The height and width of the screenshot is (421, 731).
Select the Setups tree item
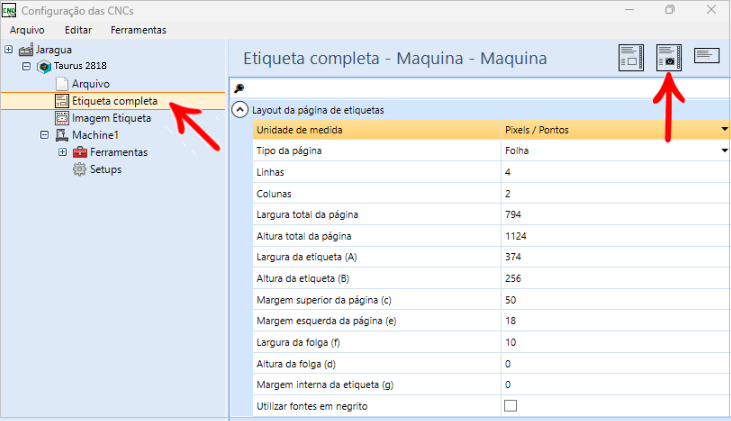[106, 169]
